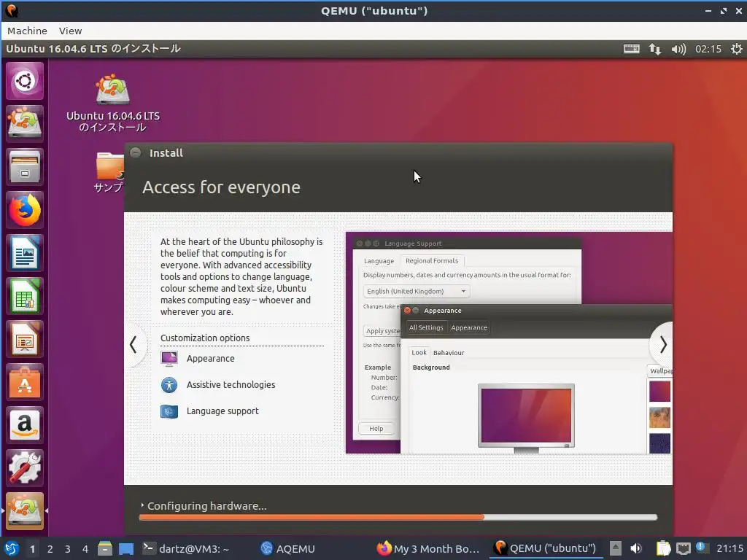This screenshot has width=747, height=560.
Task: Click the clock showing 02:15 in Ubuntu panel
Action: click(708, 49)
